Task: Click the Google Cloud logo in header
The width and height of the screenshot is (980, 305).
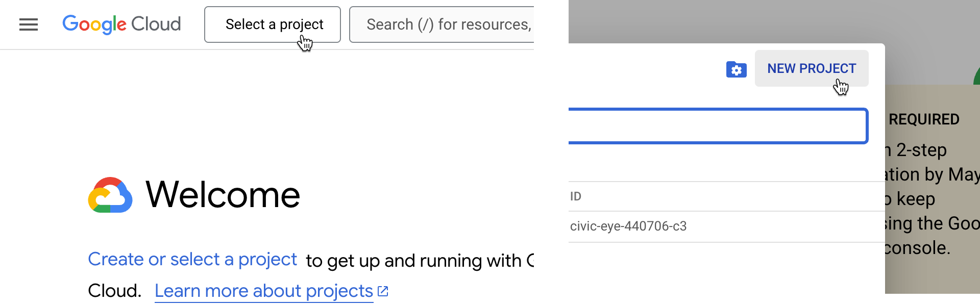Action: 121,24
